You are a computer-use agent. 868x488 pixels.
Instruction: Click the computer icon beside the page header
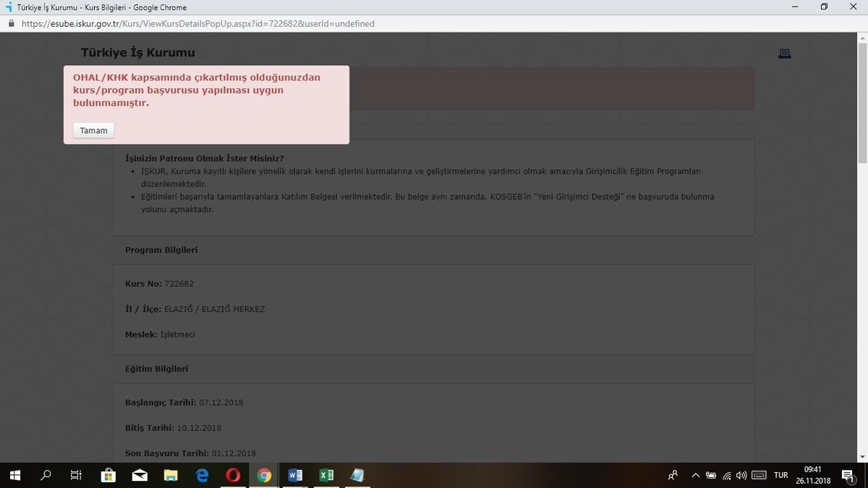(x=784, y=53)
